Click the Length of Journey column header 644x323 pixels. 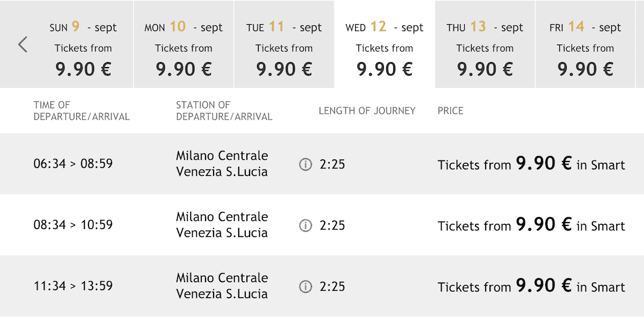point(367,111)
